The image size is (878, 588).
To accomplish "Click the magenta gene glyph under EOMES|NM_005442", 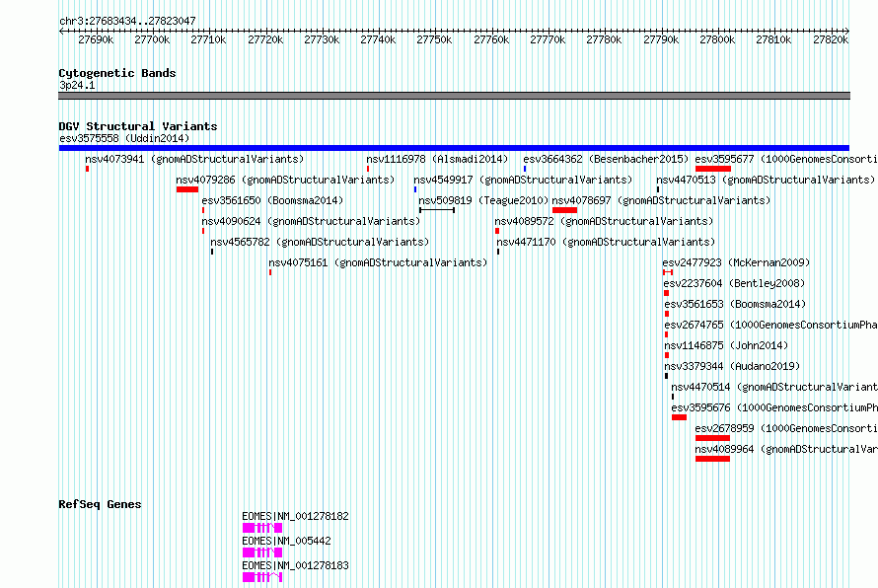I will click(262, 552).
